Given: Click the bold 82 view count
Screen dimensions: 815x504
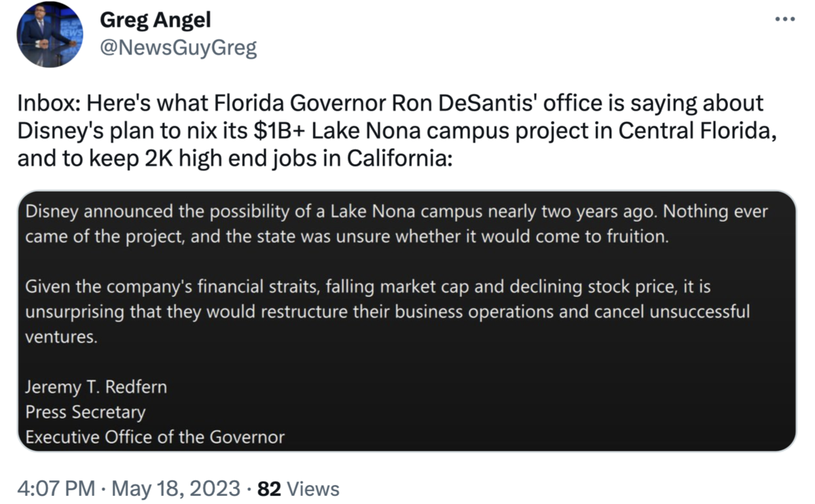Looking at the screenshot, I should coord(270,488).
